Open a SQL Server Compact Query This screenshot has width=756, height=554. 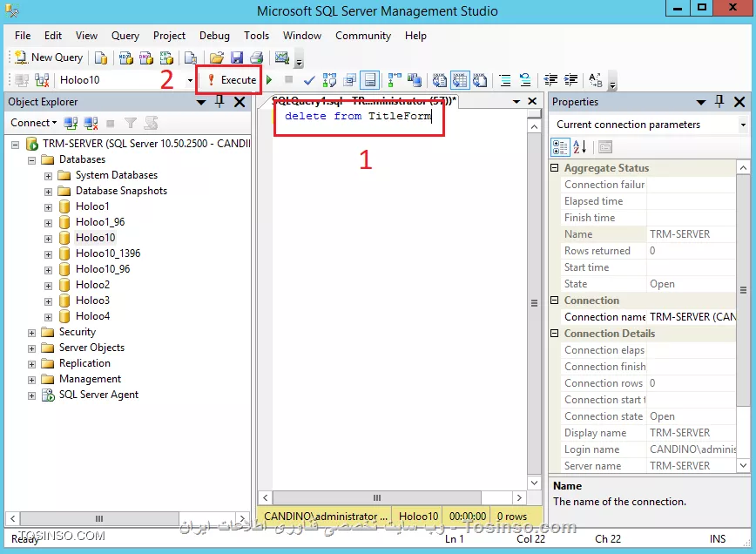191,57
